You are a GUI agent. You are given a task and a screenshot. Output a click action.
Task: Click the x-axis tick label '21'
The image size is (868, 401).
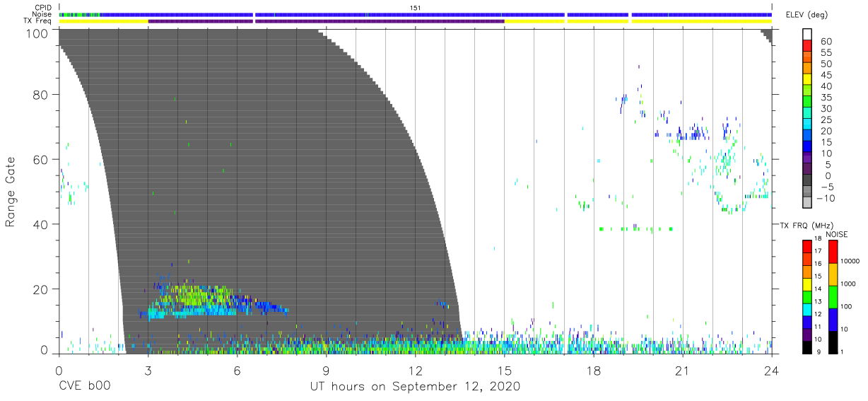(x=682, y=370)
